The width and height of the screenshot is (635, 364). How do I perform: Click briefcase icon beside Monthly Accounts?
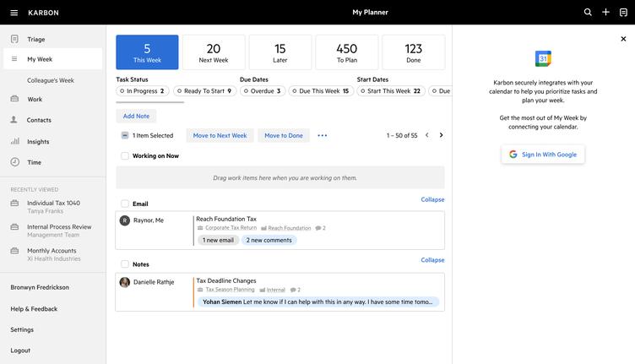tap(14, 251)
